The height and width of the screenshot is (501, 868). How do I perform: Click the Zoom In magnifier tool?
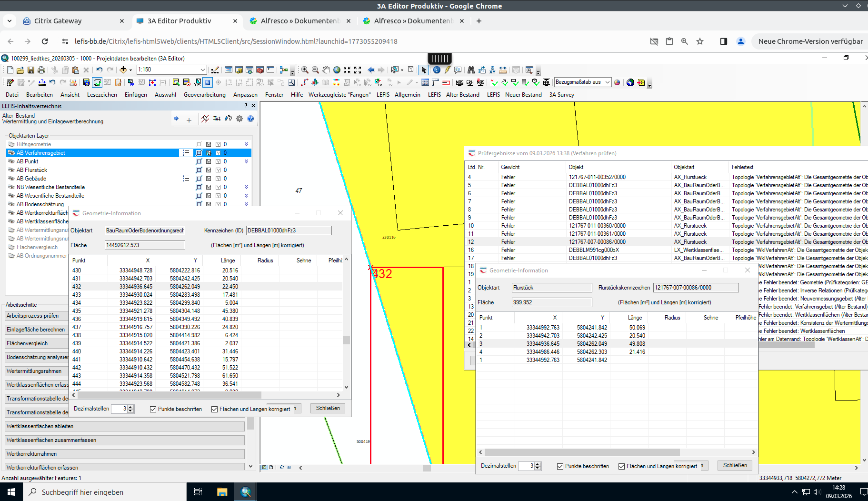pos(305,70)
